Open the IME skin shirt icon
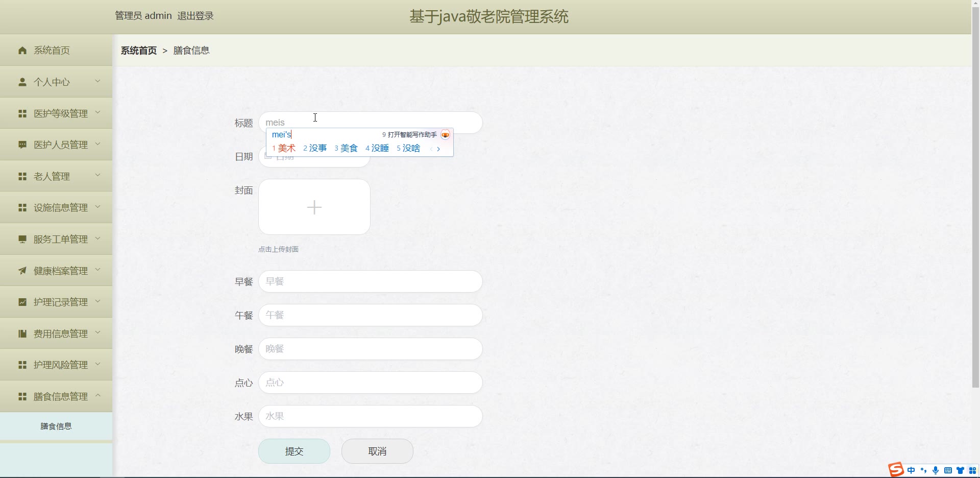Viewport: 980px width, 478px height. pos(960,470)
